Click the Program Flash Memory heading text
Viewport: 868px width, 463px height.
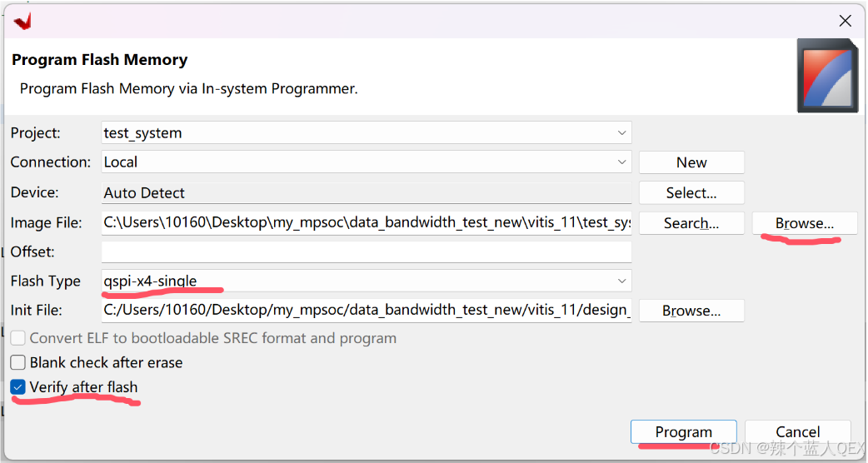tap(100, 60)
